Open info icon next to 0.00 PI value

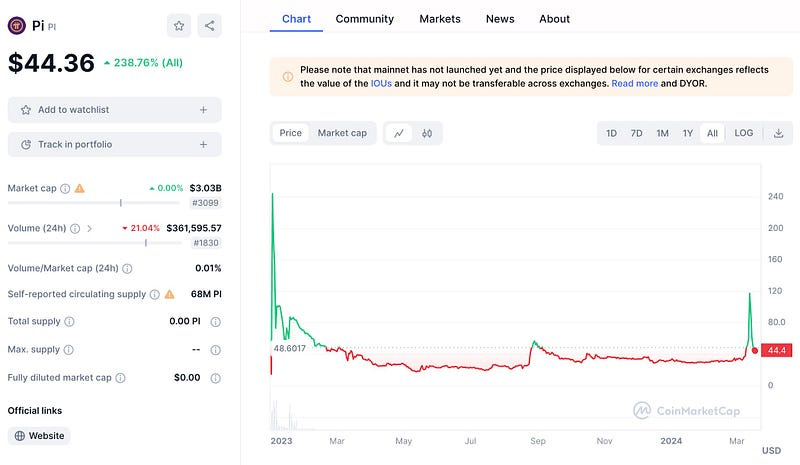216,322
